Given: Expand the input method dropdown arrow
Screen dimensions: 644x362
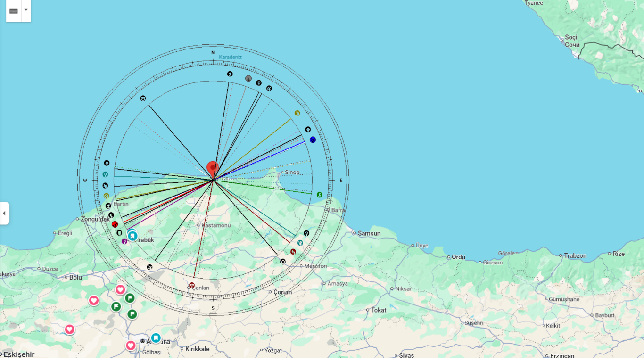Looking at the screenshot, I should tap(26, 10).
